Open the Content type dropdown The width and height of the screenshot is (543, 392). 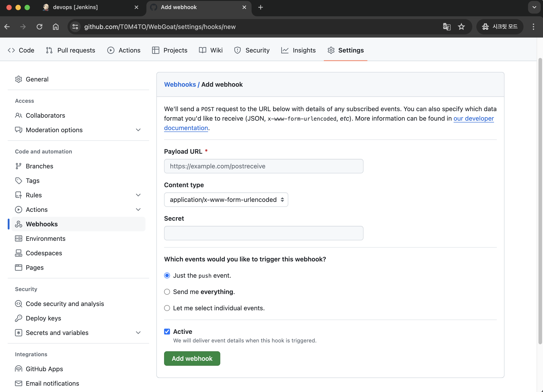click(226, 199)
